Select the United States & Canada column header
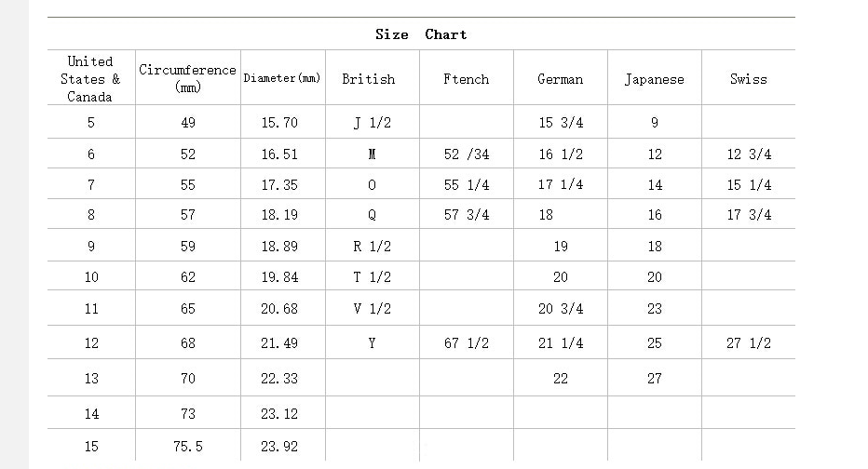Viewport: 868px width, 469px height. (90, 79)
